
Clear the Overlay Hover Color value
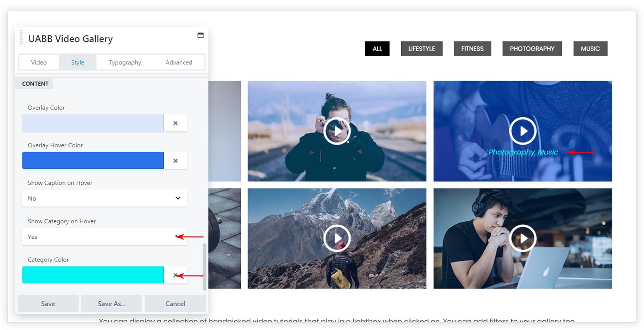175,161
